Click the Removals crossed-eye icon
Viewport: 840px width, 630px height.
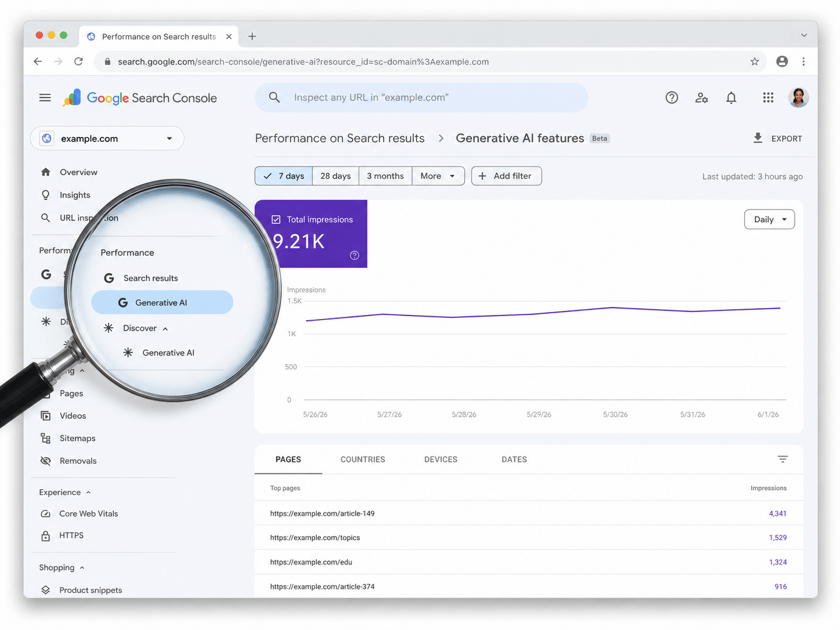46,461
